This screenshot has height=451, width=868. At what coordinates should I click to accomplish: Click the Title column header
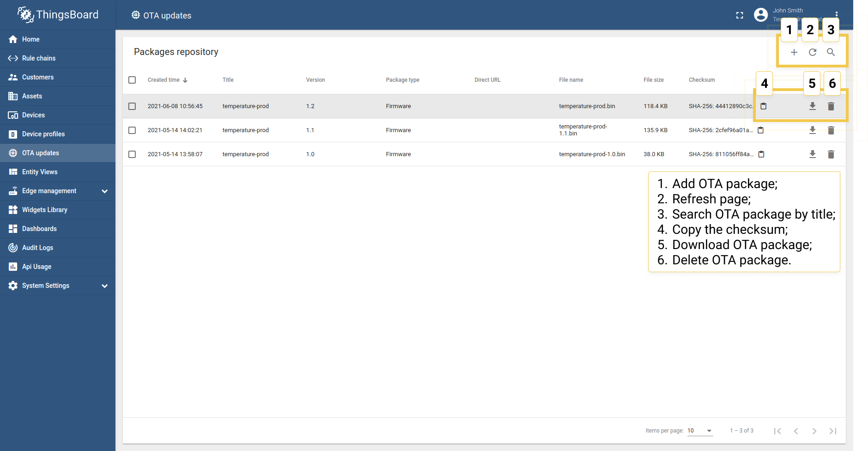pyautogui.click(x=228, y=80)
